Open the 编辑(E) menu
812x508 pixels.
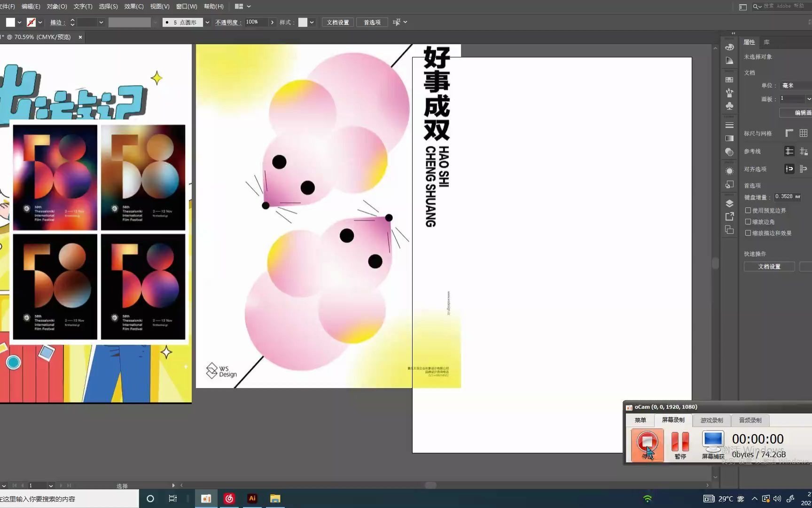point(31,7)
